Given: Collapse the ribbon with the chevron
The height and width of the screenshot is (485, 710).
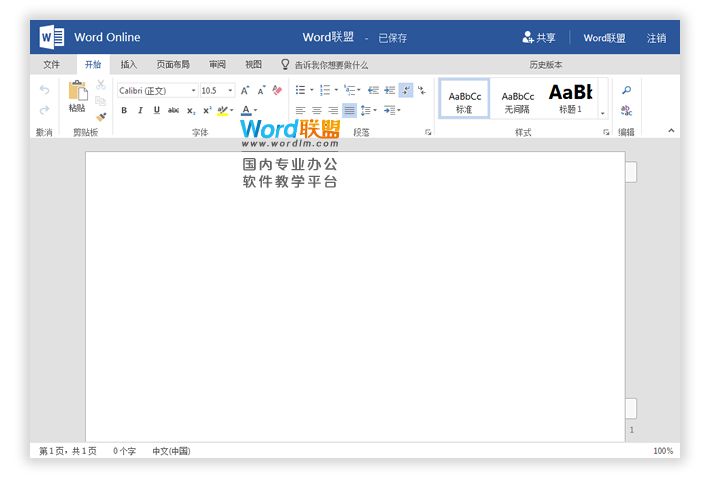Looking at the screenshot, I should pos(671,130).
